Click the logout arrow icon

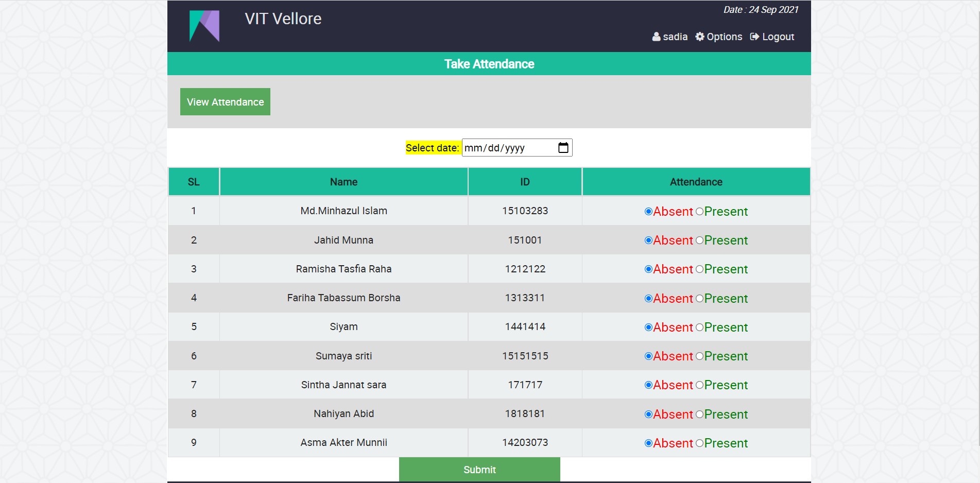pyautogui.click(x=754, y=37)
